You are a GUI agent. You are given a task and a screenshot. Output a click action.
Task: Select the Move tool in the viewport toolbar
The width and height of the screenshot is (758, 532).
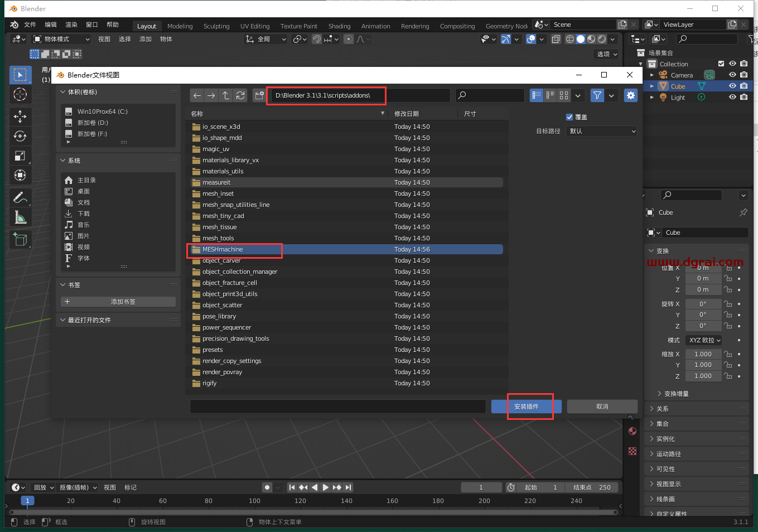(20, 117)
